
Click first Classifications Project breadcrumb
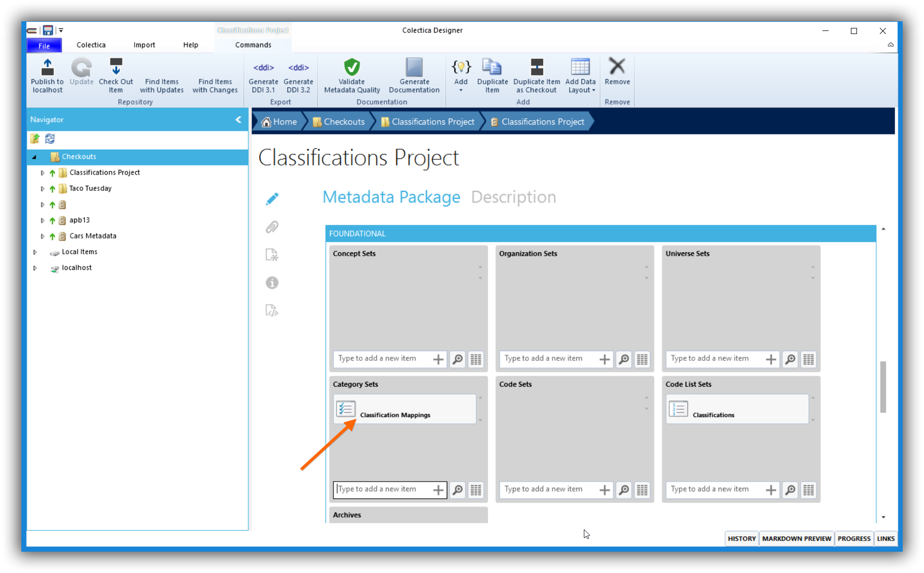(427, 122)
